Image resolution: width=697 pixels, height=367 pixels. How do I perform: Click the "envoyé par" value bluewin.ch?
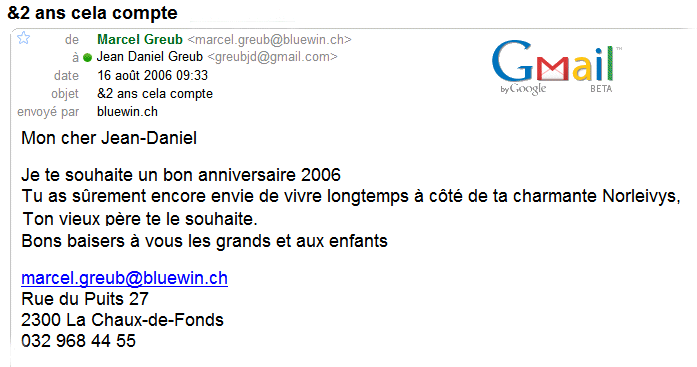(x=127, y=112)
